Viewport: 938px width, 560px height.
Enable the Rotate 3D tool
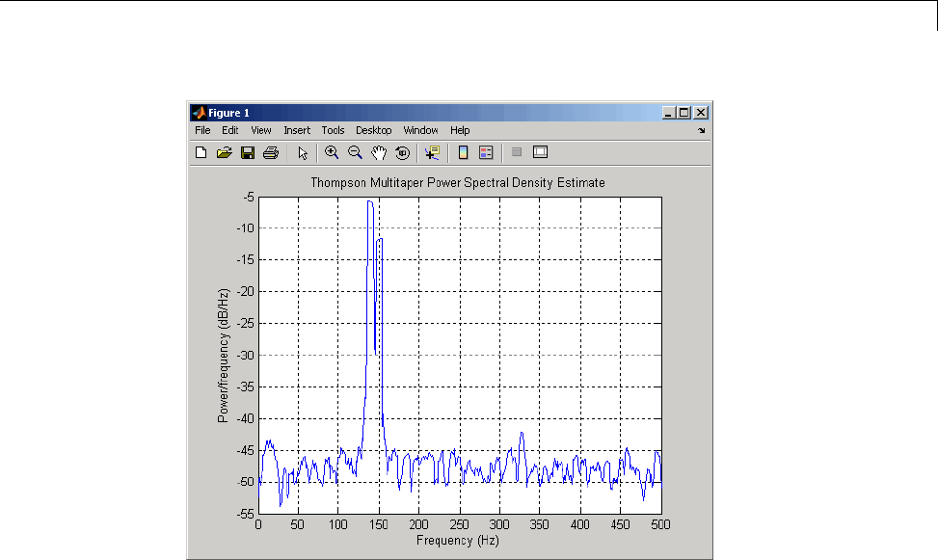(x=403, y=152)
